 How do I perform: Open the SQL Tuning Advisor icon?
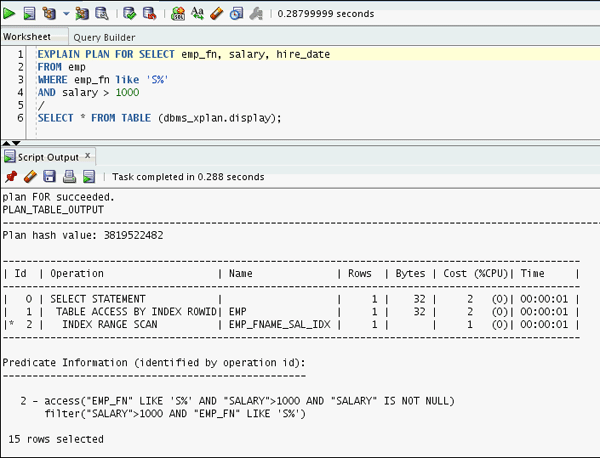101,14
